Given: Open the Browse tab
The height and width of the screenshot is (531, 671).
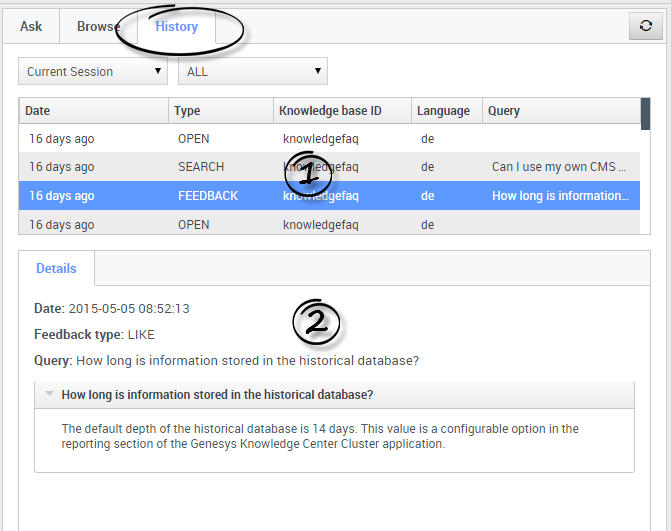Looking at the screenshot, I should 98,27.
